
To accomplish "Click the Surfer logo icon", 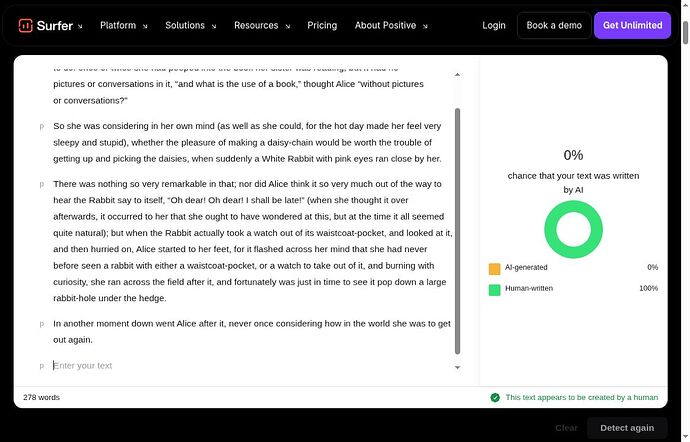I will 26,26.
